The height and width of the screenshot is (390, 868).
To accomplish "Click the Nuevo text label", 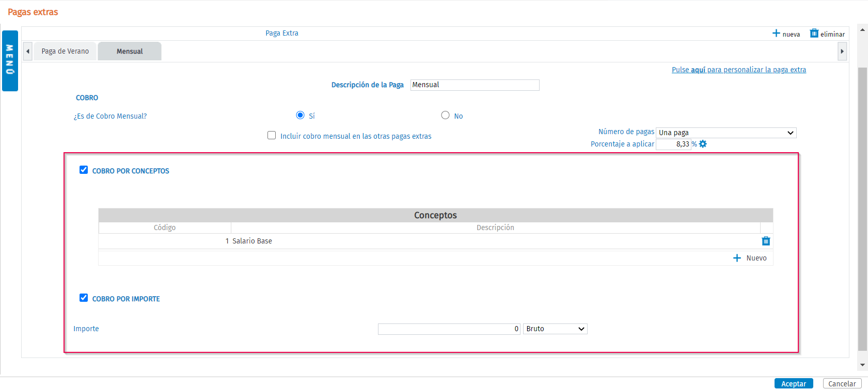I will (756, 258).
